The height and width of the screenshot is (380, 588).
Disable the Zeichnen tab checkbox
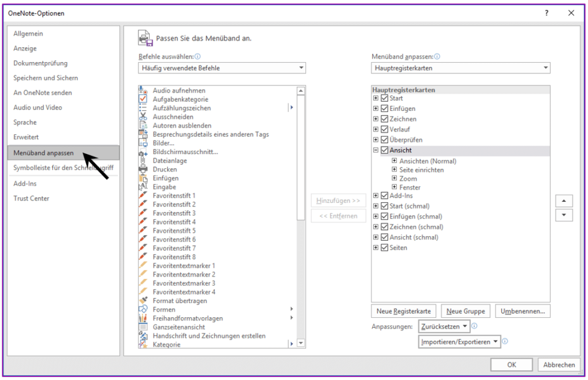click(x=384, y=118)
